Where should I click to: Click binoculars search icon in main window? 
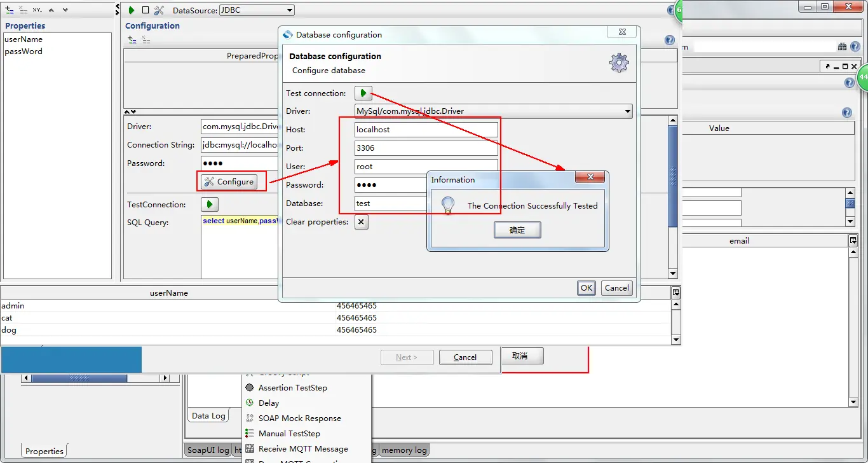pos(842,46)
